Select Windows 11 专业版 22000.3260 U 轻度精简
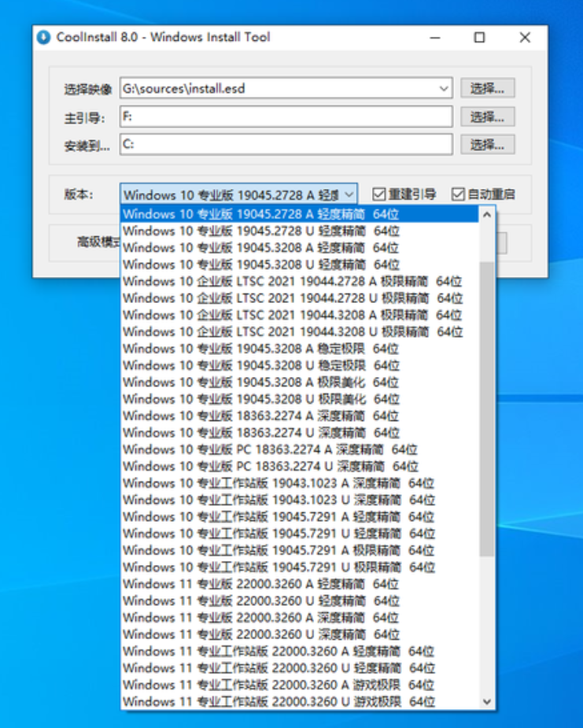The image size is (583, 728). 300,601
